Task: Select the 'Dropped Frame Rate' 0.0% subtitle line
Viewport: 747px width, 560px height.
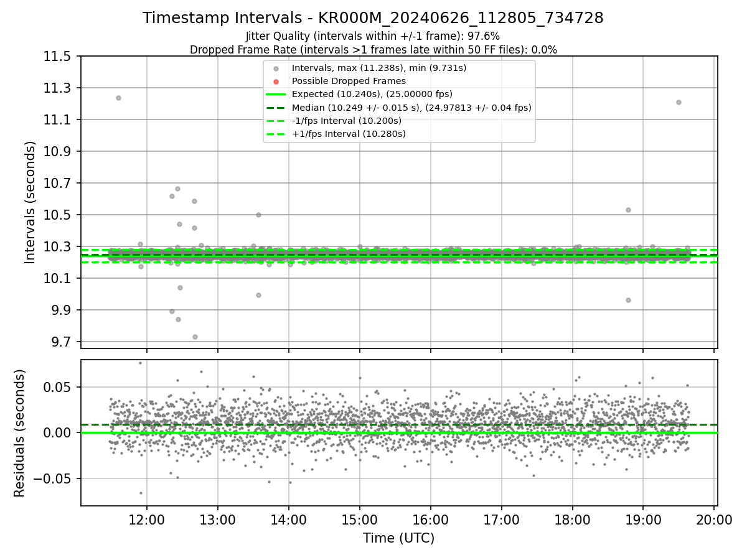Action: click(x=373, y=49)
